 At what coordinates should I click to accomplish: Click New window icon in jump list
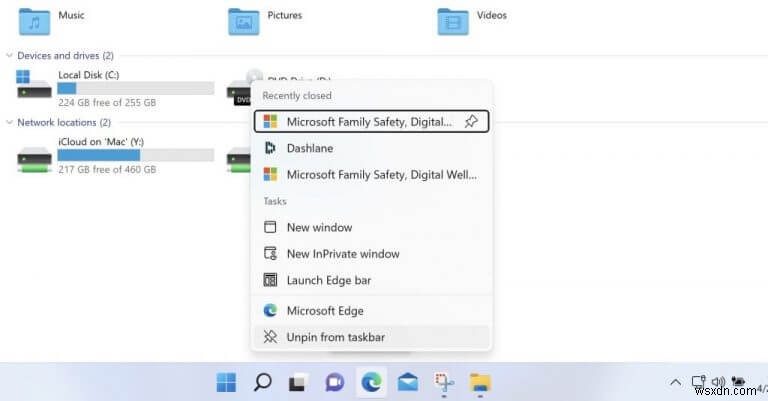(x=270, y=227)
